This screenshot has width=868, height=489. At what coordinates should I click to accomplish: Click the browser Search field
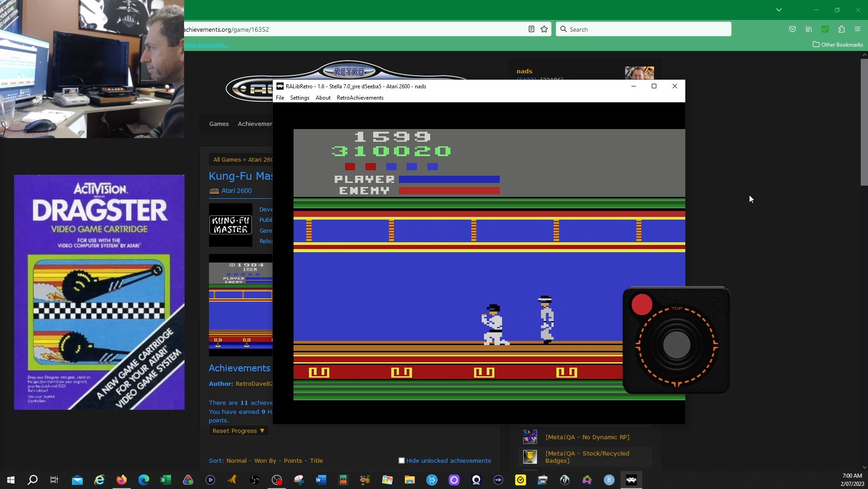point(643,29)
